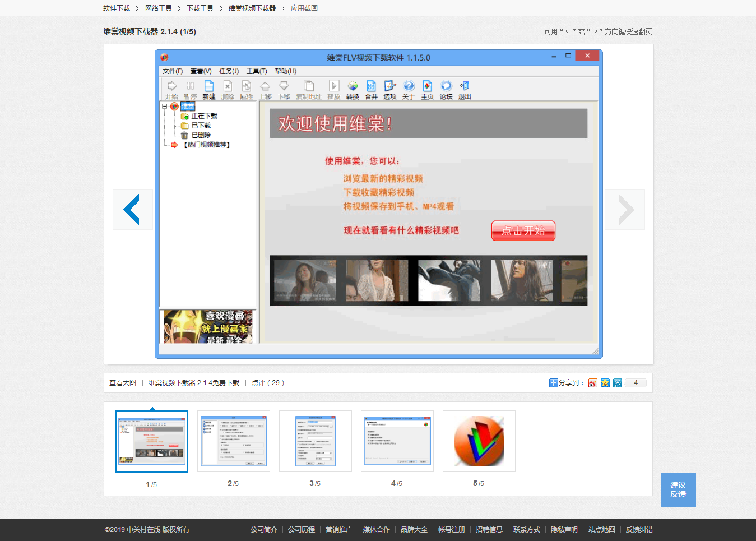This screenshot has width=756, height=541.
Task: Go to 软件下载 in the breadcrumb
Action: (x=117, y=8)
